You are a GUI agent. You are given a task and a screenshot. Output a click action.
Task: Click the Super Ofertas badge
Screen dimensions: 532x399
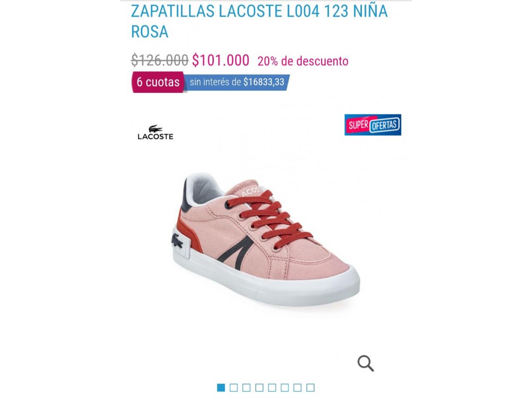click(x=373, y=125)
